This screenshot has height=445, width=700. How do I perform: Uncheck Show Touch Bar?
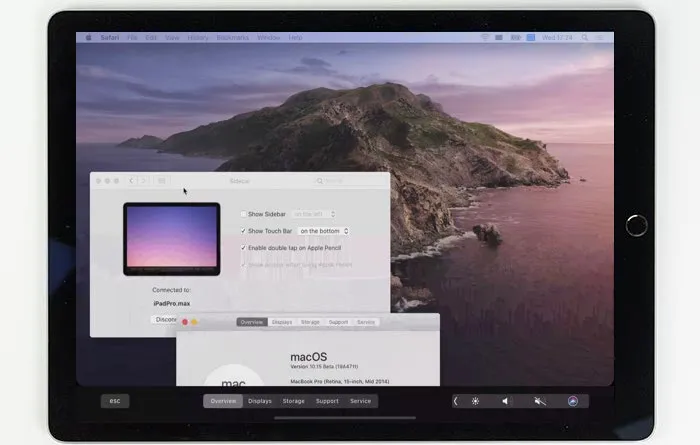(x=243, y=231)
